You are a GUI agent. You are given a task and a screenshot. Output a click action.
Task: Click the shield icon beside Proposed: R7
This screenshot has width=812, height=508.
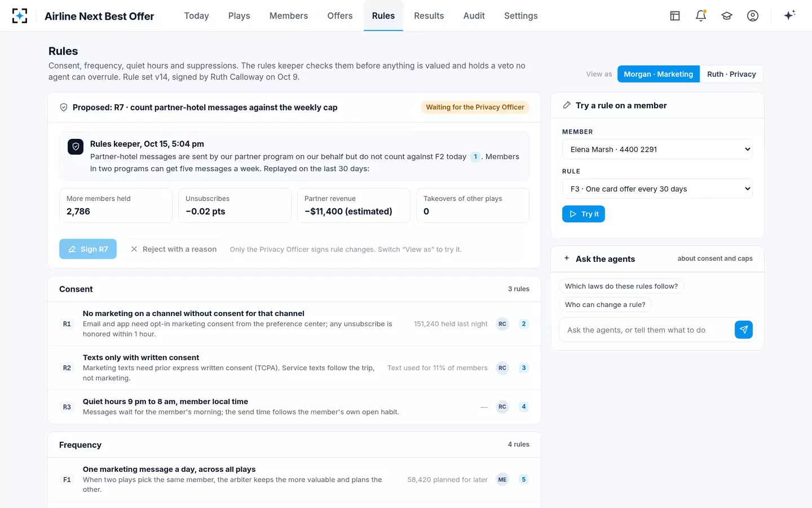[64, 107]
